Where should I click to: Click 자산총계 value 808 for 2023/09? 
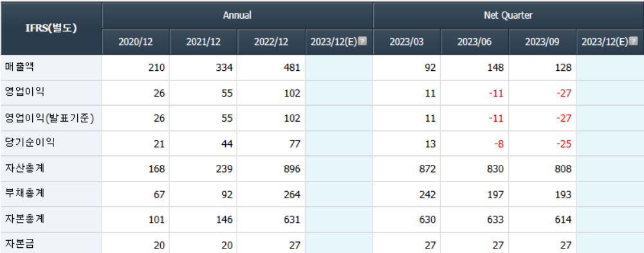click(x=563, y=169)
